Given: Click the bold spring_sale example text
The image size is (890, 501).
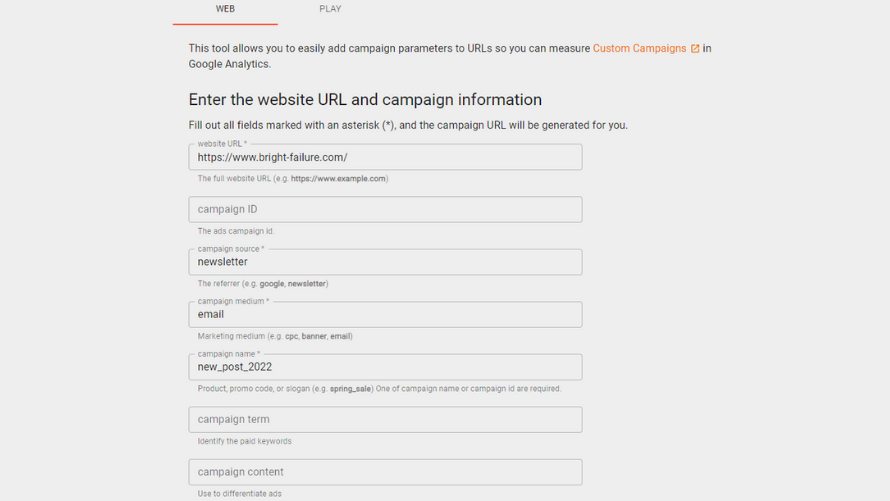Looking at the screenshot, I should pyautogui.click(x=350, y=389).
